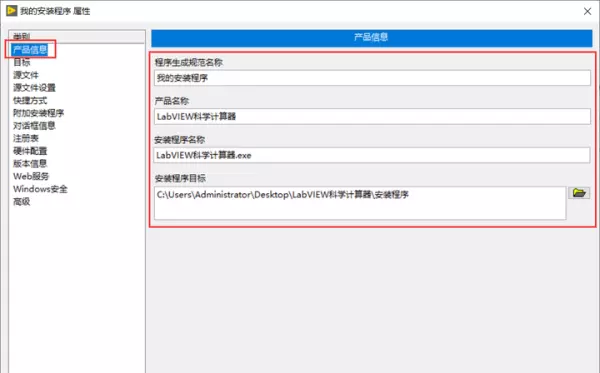Go to 版本信息 category
This screenshot has width=600, height=373.
tap(30, 163)
